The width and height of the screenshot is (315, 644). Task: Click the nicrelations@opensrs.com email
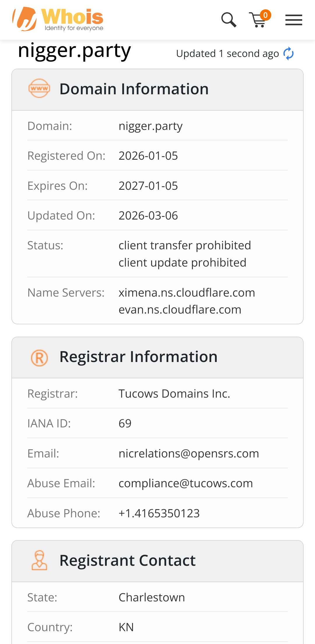click(x=189, y=453)
